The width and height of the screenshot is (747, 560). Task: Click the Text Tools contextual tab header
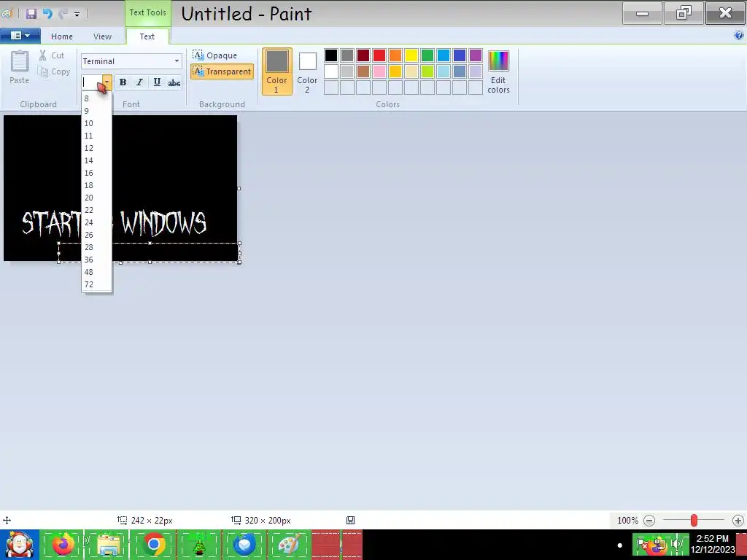pos(147,13)
